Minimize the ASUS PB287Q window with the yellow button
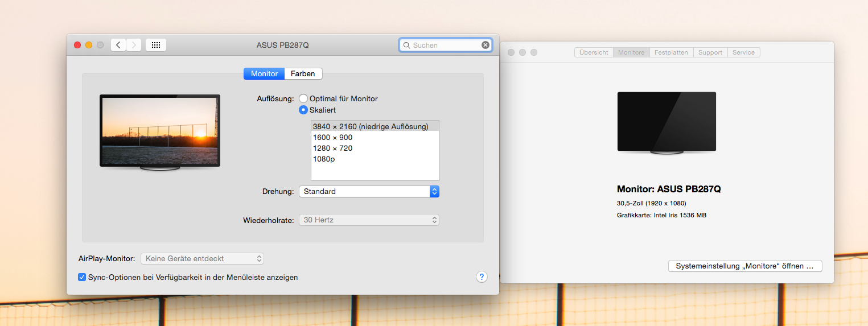The image size is (868, 326). 89,45
